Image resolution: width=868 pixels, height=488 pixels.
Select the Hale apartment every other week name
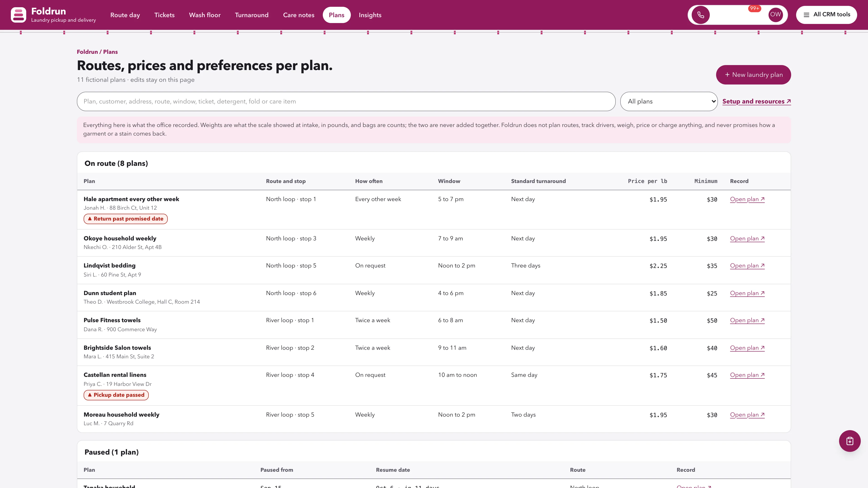click(131, 199)
